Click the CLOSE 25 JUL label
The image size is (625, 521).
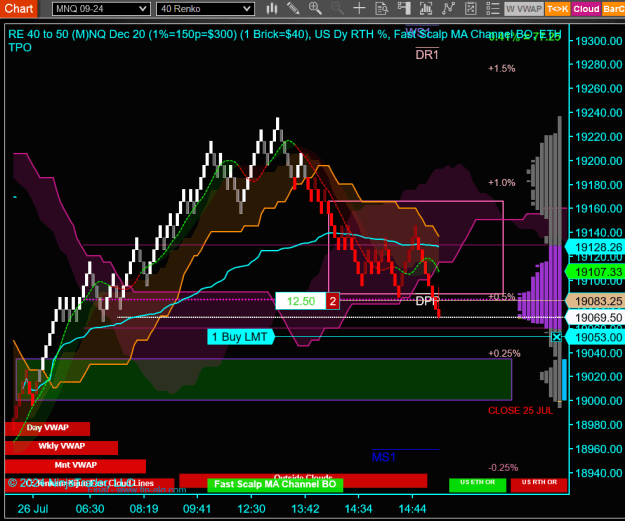coord(520,411)
